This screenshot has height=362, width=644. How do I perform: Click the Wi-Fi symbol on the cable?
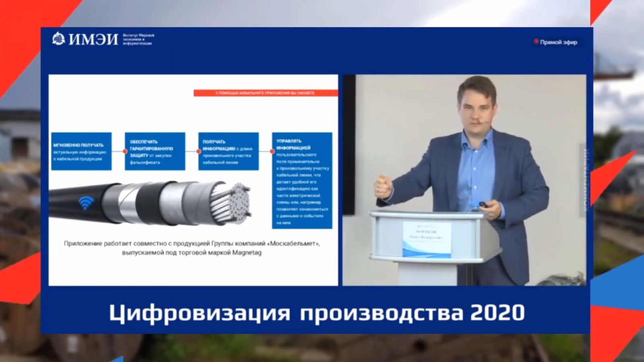coord(85,202)
